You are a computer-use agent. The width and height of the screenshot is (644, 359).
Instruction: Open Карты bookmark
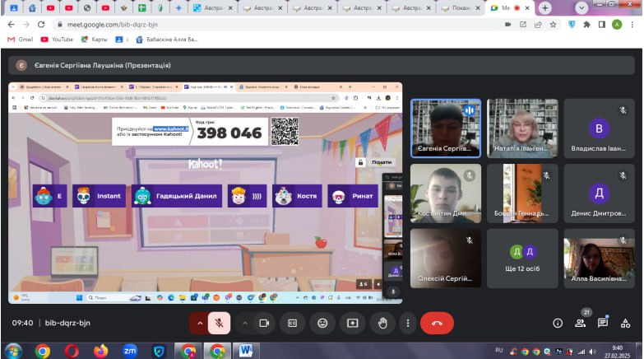pyautogui.click(x=94, y=40)
